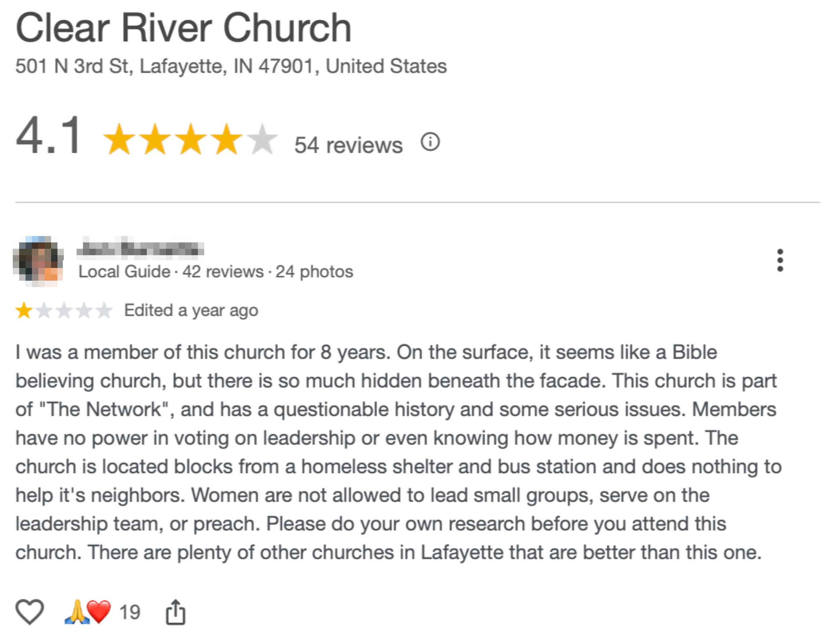
Task: Open the reviewer's 42 reviews
Action: [223, 272]
